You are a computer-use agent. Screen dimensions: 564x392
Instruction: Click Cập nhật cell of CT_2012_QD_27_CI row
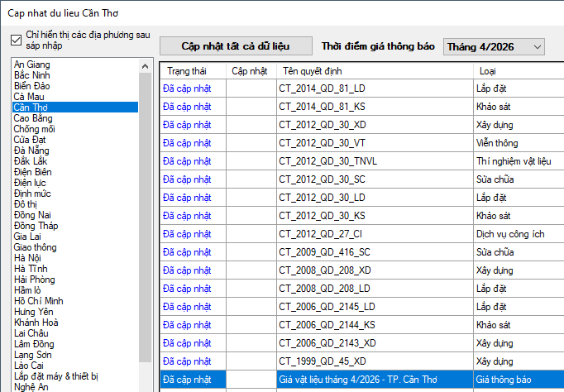point(251,234)
